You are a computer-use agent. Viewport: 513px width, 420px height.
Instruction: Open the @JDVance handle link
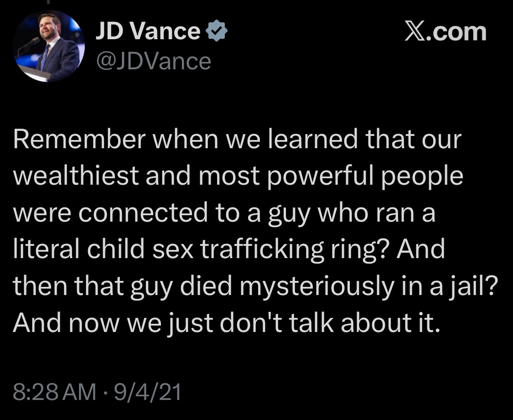pos(153,61)
